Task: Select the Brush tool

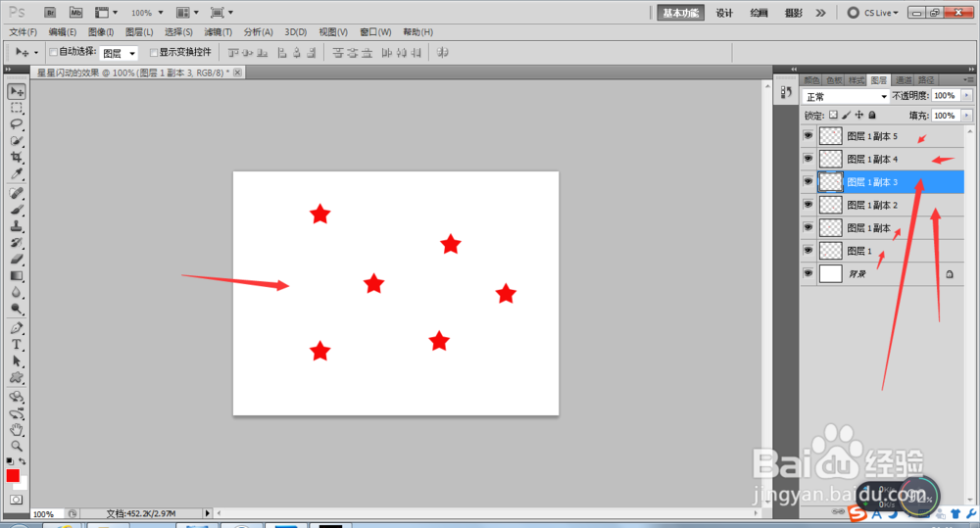Action: pos(17,210)
